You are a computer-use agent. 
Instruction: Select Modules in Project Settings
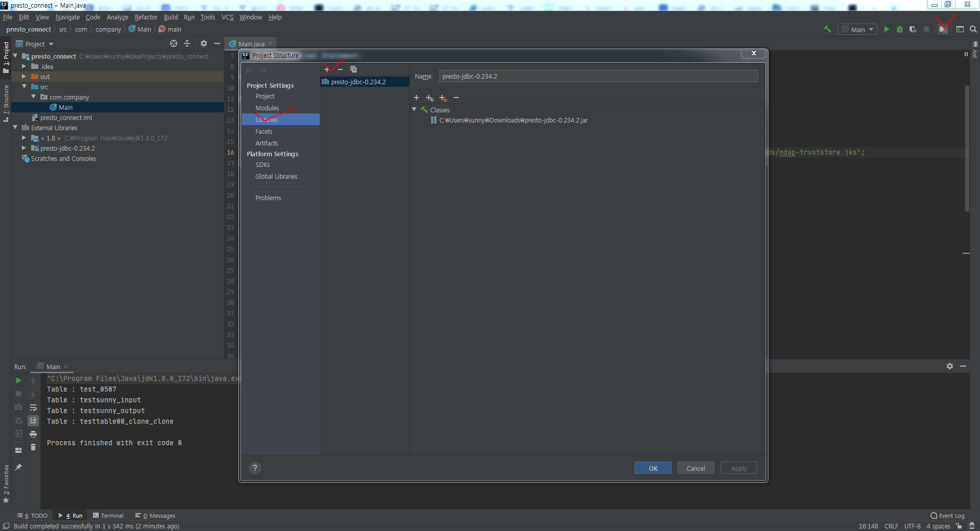tap(267, 108)
